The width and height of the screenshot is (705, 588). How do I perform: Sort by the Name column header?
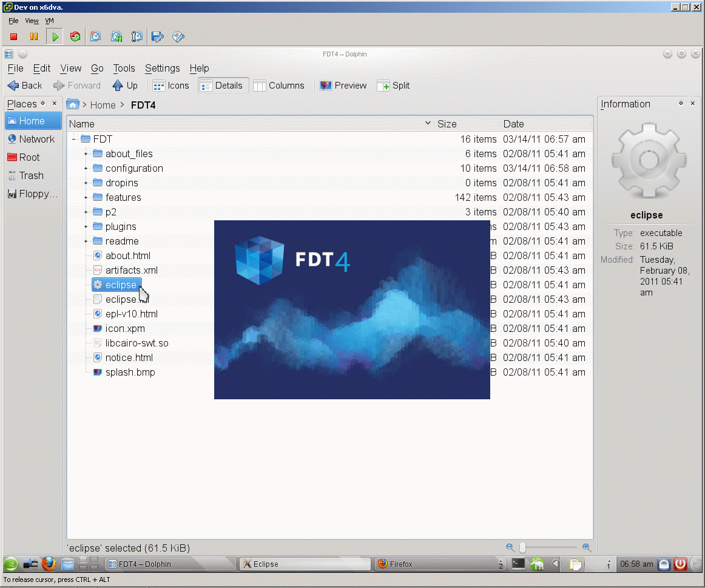pyautogui.click(x=251, y=124)
